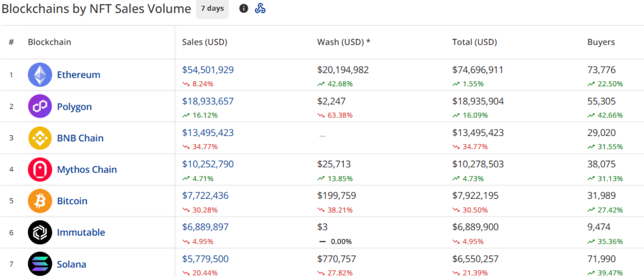Click the black Immutable logo icon
The height and width of the screenshot is (277, 644).
click(40, 232)
